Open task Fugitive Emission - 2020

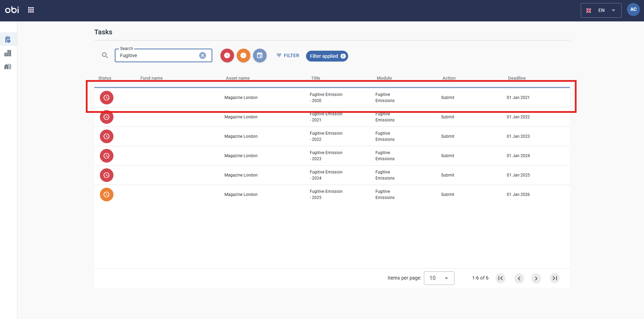(x=326, y=98)
